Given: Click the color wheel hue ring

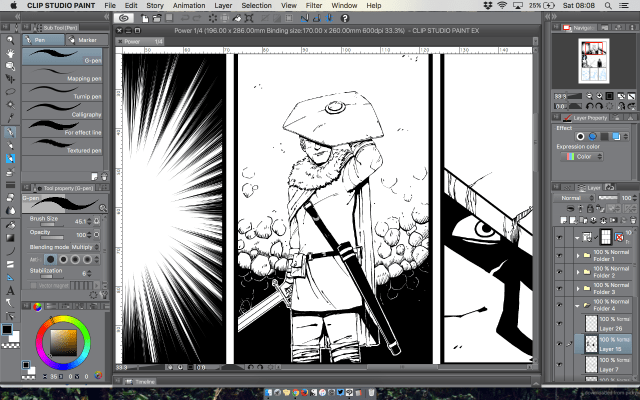Looking at the screenshot, I should click(x=43, y=339).
